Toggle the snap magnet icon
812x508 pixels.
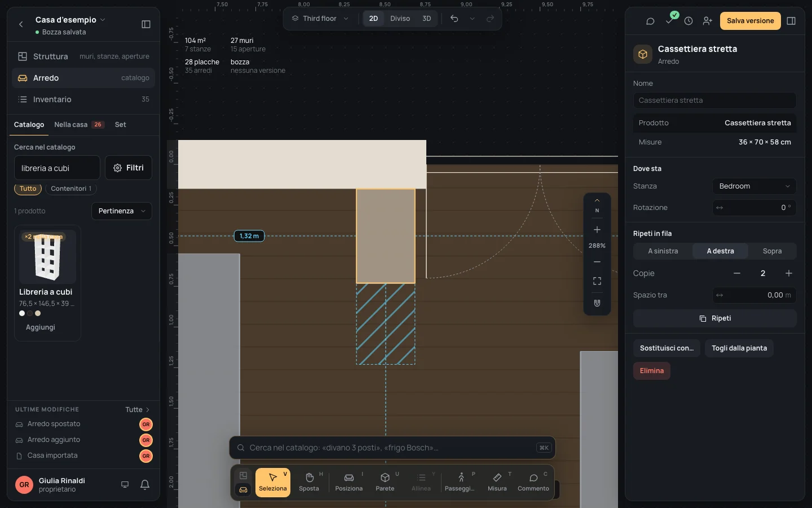pyautogui.click(x=597, y=303)
